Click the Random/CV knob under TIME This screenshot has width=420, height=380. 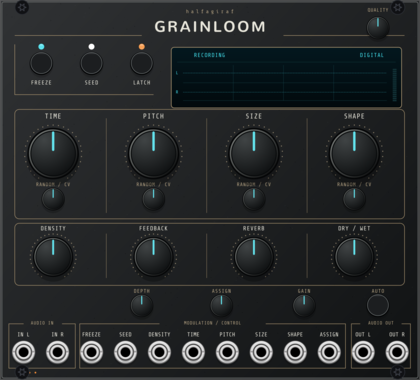pyautogui.click(x=53, y=199)
